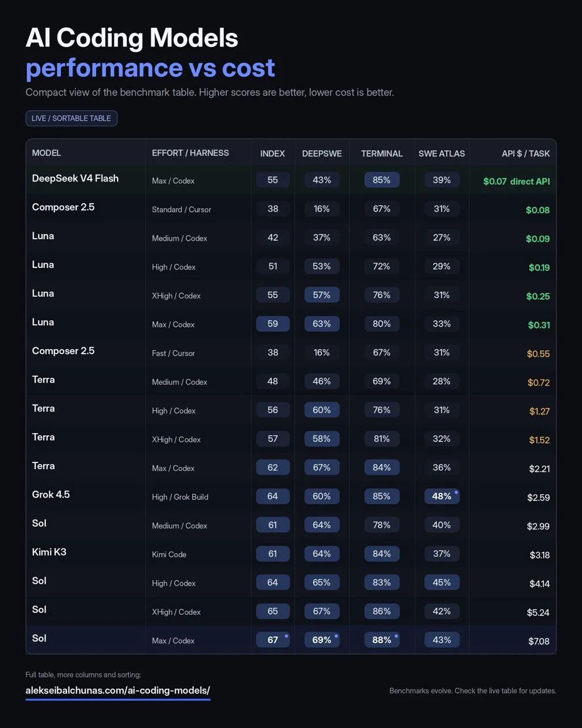This screenshot has height=728, width=582.
Task: Click the $7.08 cost value
Action: (x=539, y=642)
